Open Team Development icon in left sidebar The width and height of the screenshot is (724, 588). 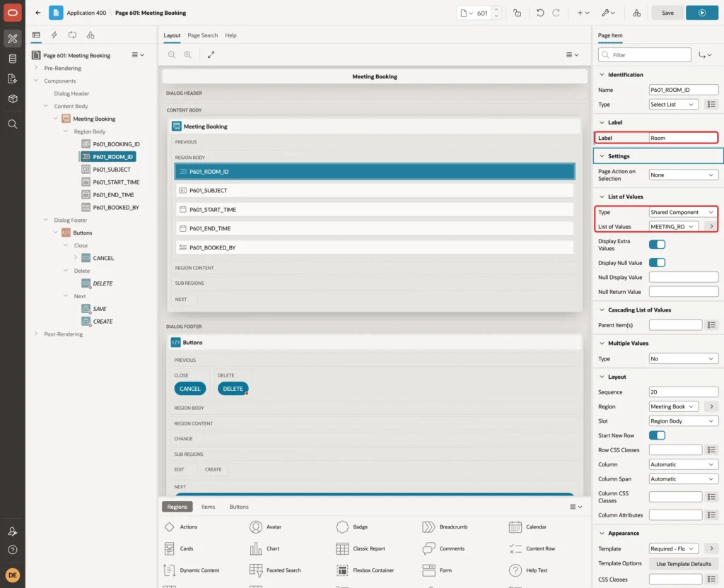[13, 79]
